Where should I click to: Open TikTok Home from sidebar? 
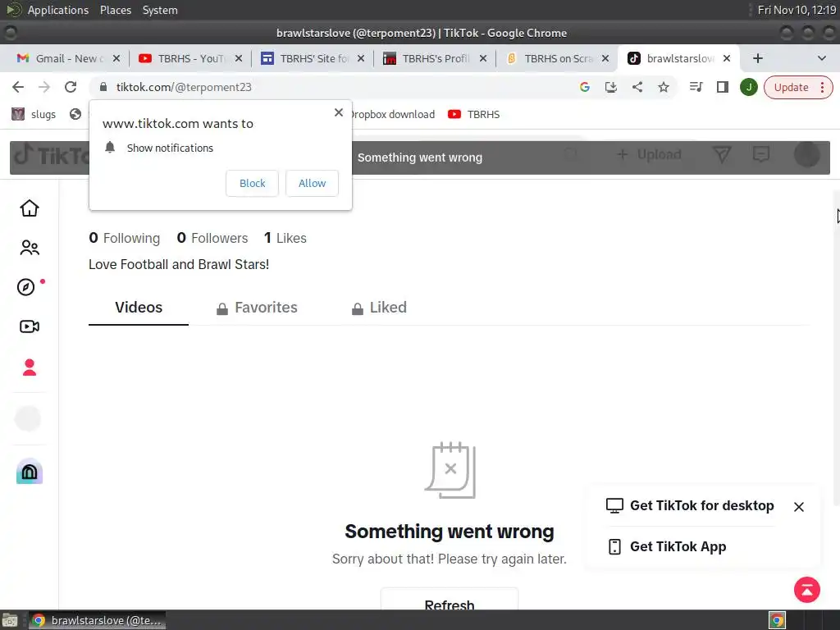tap(30, 208)
